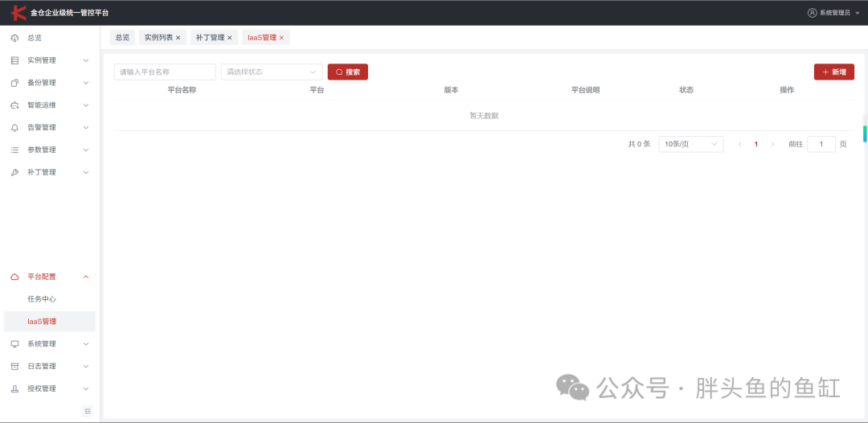
Task: Click the 平台 column header
Action: click(x=317, y=90)
